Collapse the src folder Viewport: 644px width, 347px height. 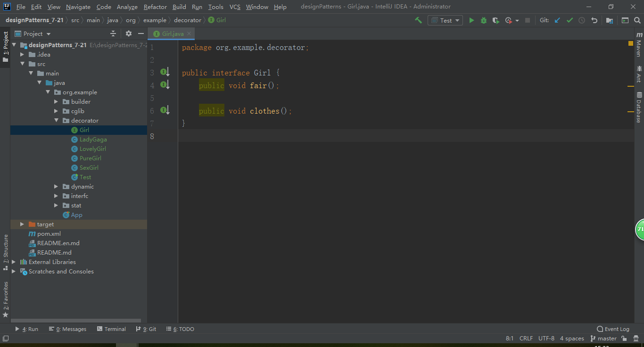tap(22, 64)
